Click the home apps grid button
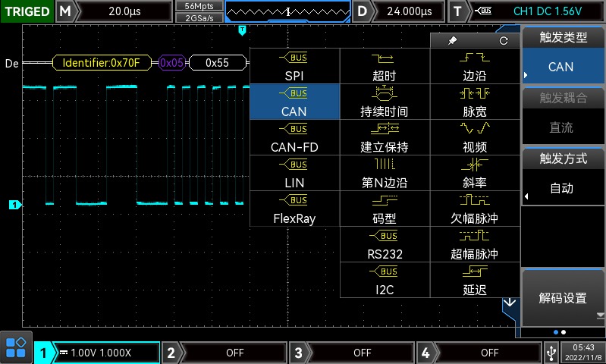The width and height of the screenshot is (606, 364). click(15, 348)
